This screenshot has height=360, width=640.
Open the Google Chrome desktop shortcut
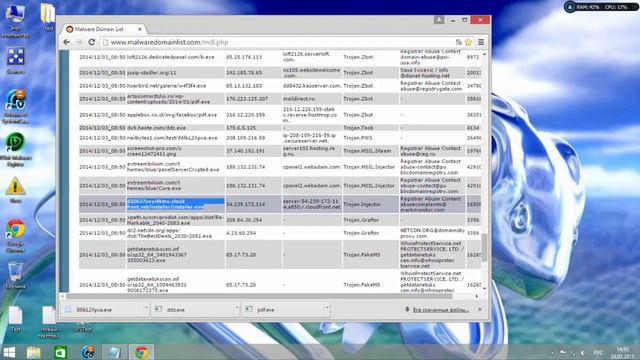coord(16,236)
